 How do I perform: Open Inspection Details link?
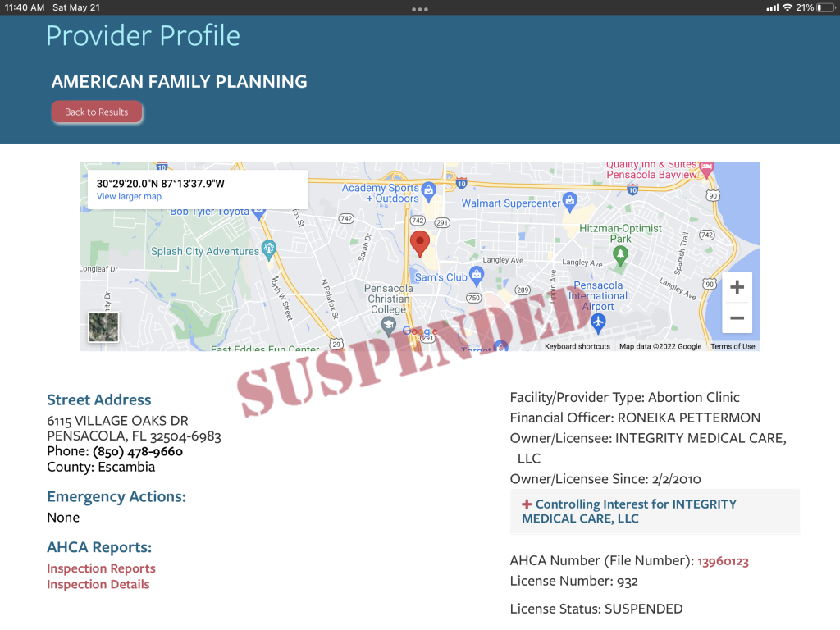[x=98, y=584]
